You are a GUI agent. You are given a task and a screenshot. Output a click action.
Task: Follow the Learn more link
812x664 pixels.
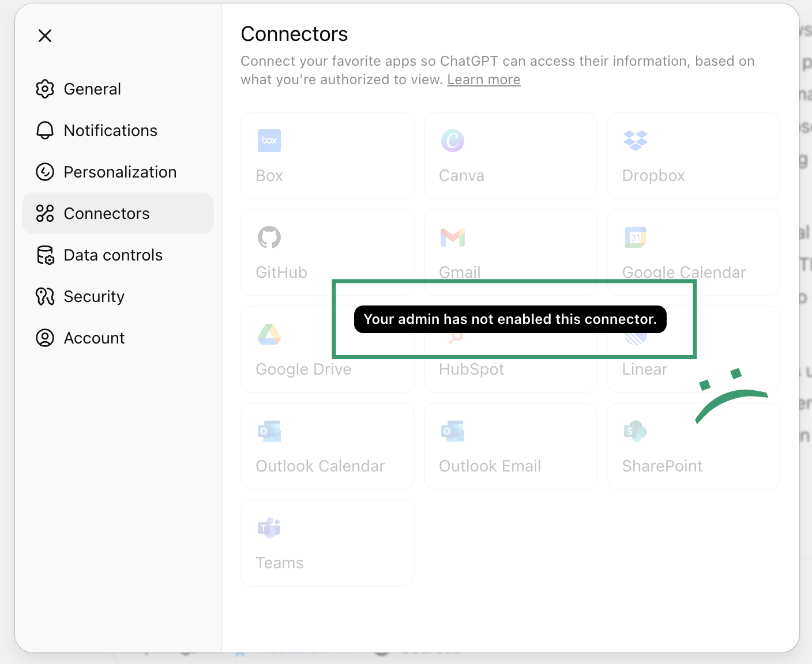(x=484, y=80)
